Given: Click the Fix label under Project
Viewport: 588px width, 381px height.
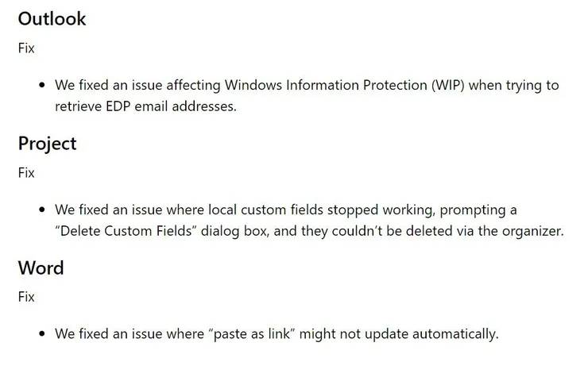Looking at the screenshot, I should coord(26,172).
